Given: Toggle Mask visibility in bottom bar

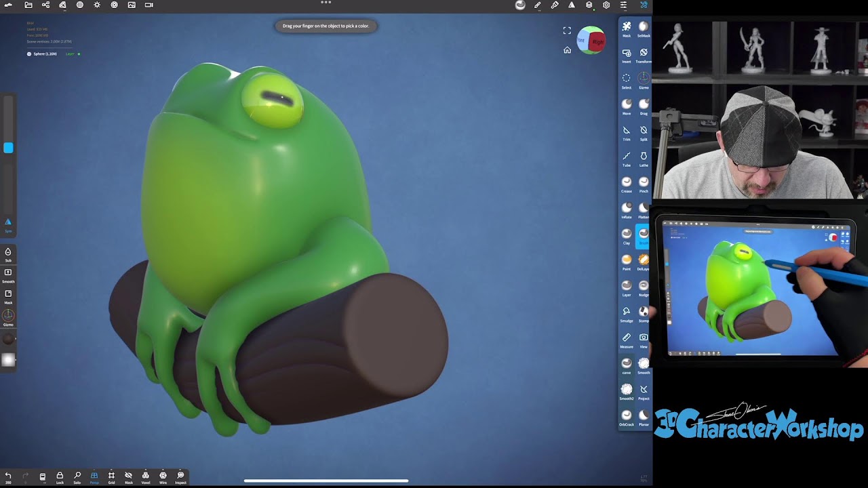Looking at the screenshot, I should coord(128,478).
